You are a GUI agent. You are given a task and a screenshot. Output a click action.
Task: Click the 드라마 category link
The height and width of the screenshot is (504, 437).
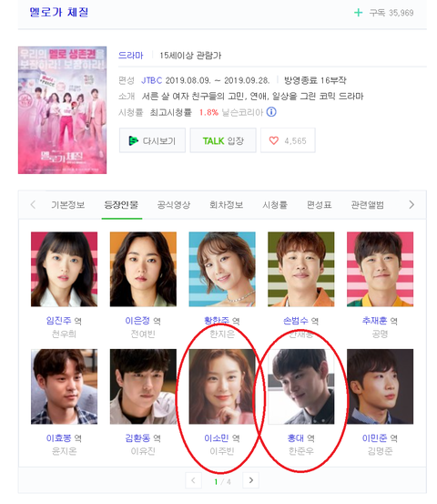131,56
